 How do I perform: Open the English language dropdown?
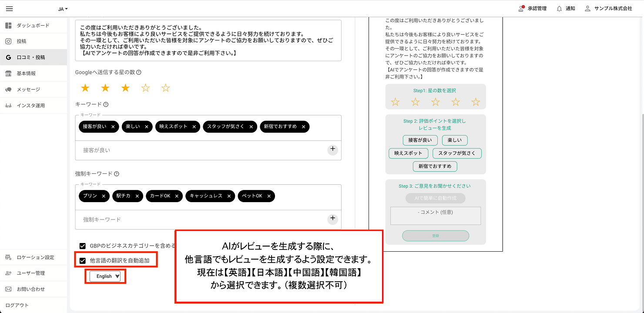pos(105,276)
